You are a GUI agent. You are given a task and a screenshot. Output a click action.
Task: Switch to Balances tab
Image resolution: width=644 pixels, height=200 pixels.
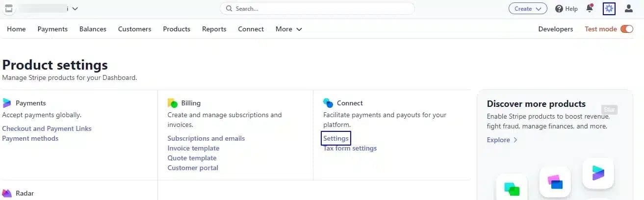click(x=93, y=29)
